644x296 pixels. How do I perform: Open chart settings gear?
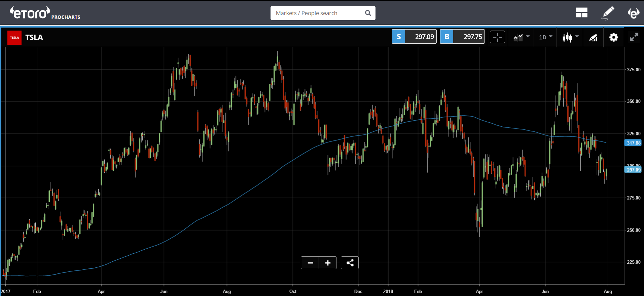[614, 37]
